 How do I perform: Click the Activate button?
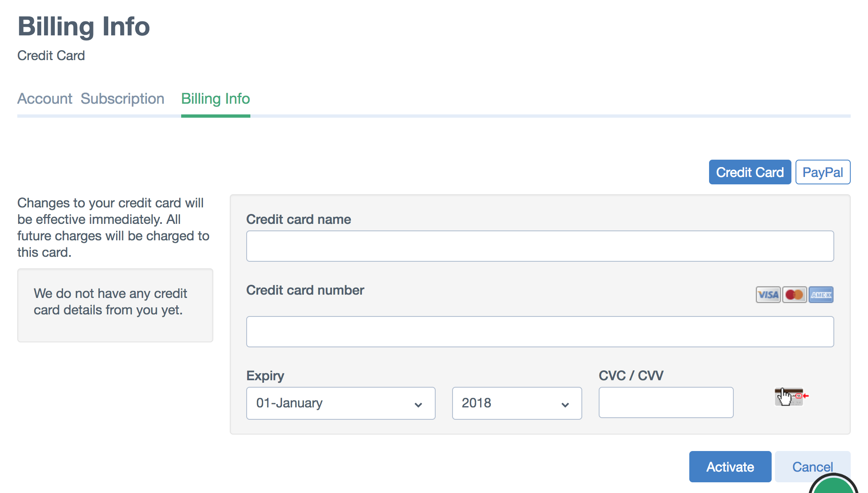click(x=730, y=467)
